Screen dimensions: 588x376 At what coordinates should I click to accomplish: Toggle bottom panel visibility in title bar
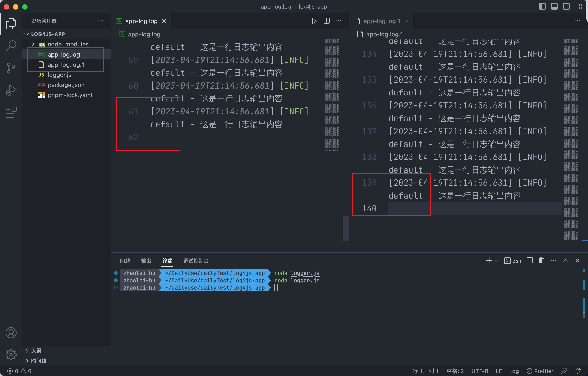pos(554,7)
